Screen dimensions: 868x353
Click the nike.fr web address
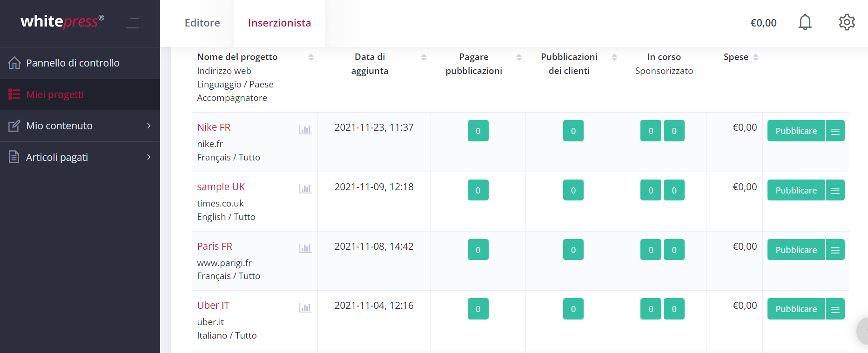tap(210, 144)
